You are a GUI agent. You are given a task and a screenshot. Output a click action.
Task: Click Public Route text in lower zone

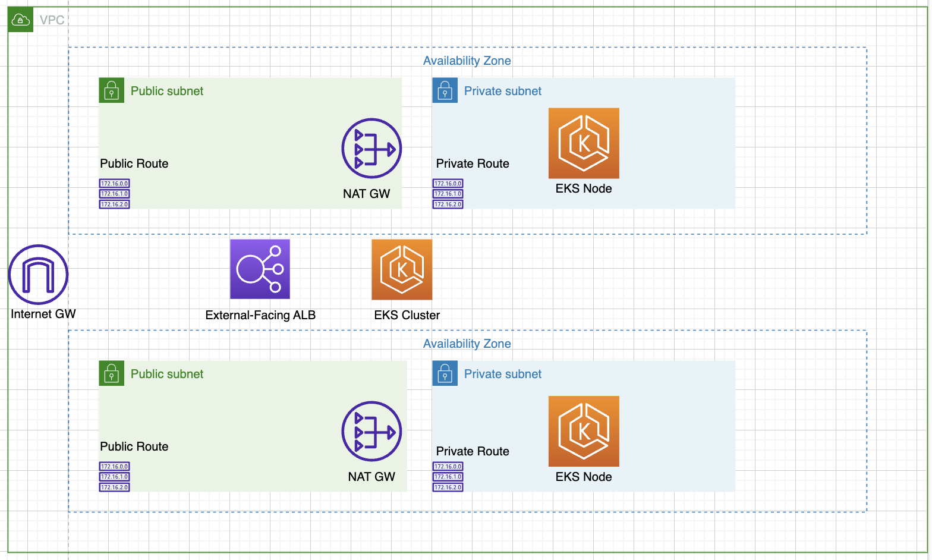[134, 446]
